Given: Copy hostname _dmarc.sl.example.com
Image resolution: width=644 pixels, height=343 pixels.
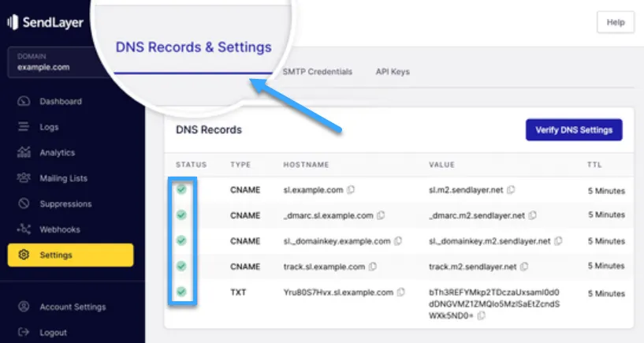Looking at the screenshot, I should coord(382,215).
